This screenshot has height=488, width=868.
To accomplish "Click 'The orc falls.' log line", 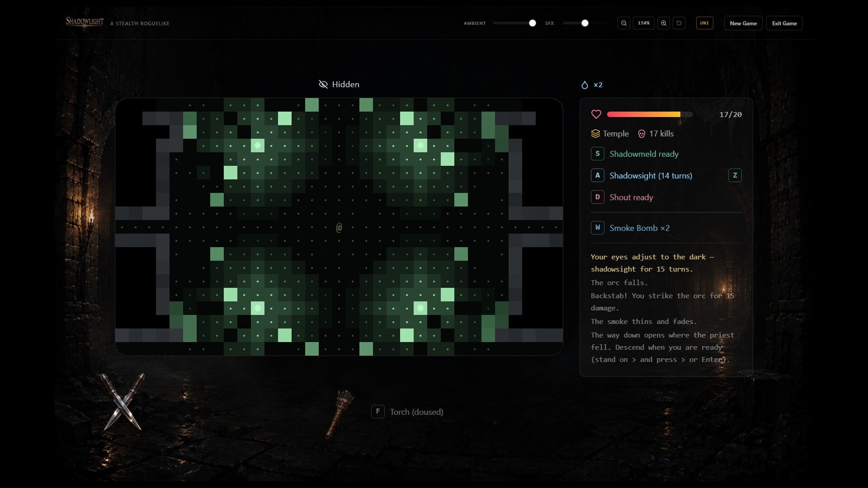I will click(x=619, y=283).
